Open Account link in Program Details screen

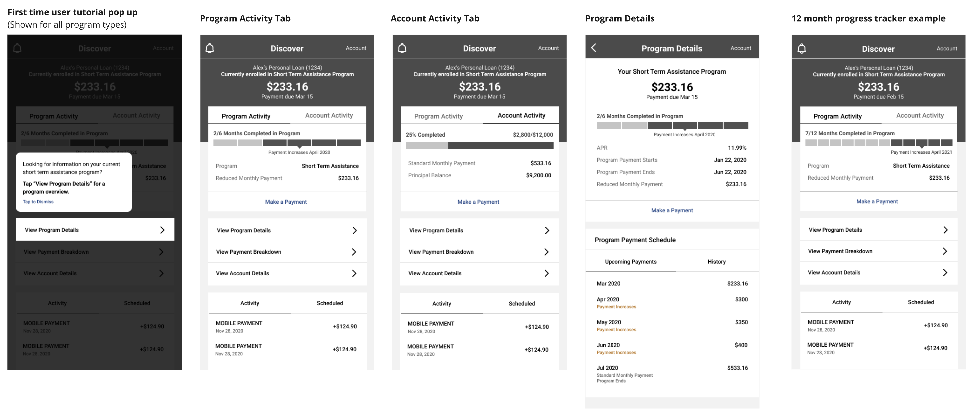741,48
